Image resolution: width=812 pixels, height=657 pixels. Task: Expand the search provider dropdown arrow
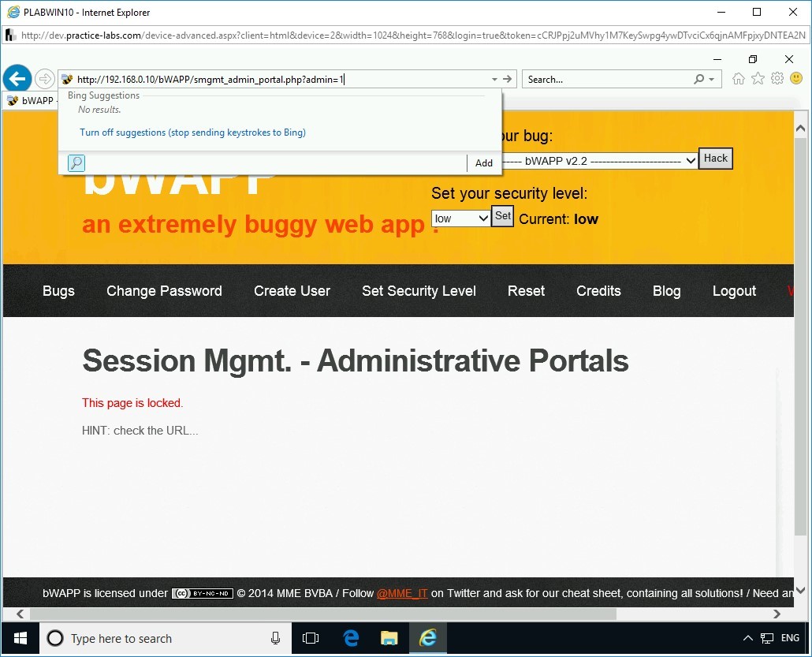[712, 79]
